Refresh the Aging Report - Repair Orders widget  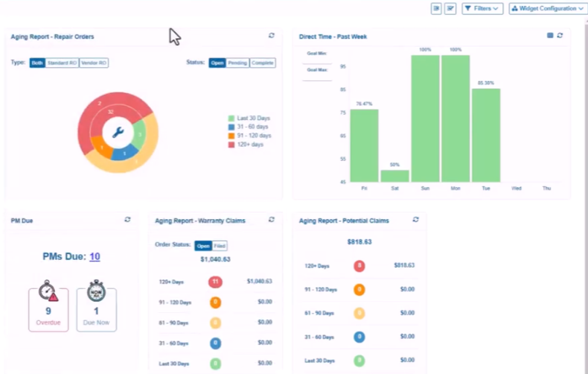(272, 36)
